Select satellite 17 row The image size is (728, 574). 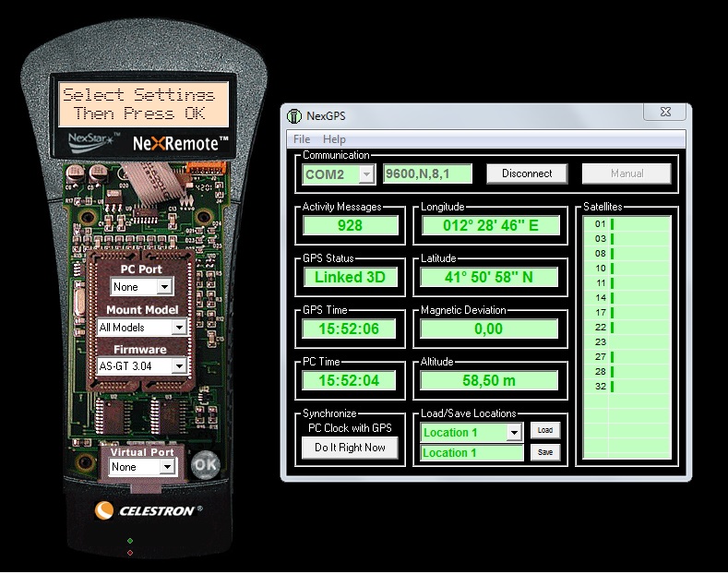point(627,313)
